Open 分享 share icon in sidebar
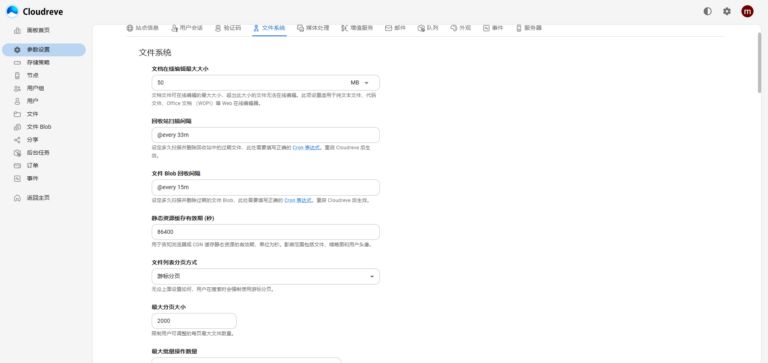This screenshot has width=768, height=363. [18, 140]
